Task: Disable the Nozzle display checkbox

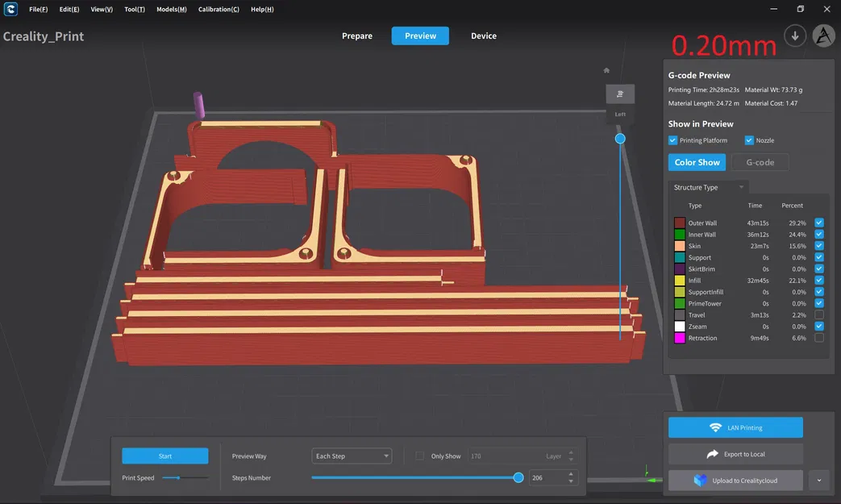Action: 749,140
